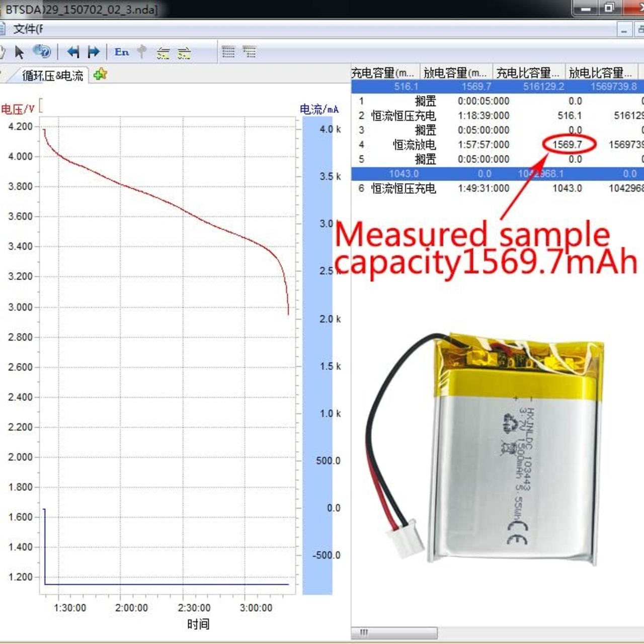Sort by 放电容量 column header

tap(456, 72)
